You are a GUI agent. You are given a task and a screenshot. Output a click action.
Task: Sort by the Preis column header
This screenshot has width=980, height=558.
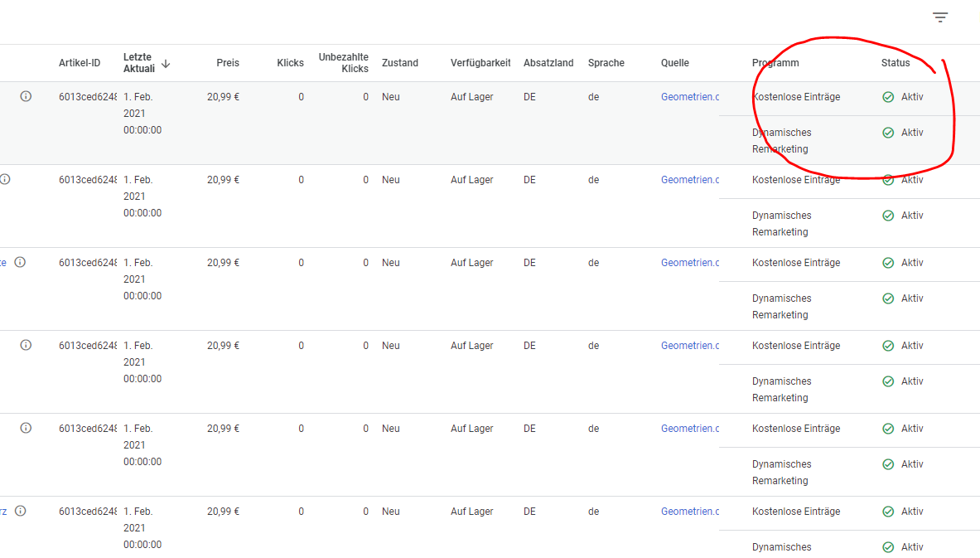(x=228, y=63)
